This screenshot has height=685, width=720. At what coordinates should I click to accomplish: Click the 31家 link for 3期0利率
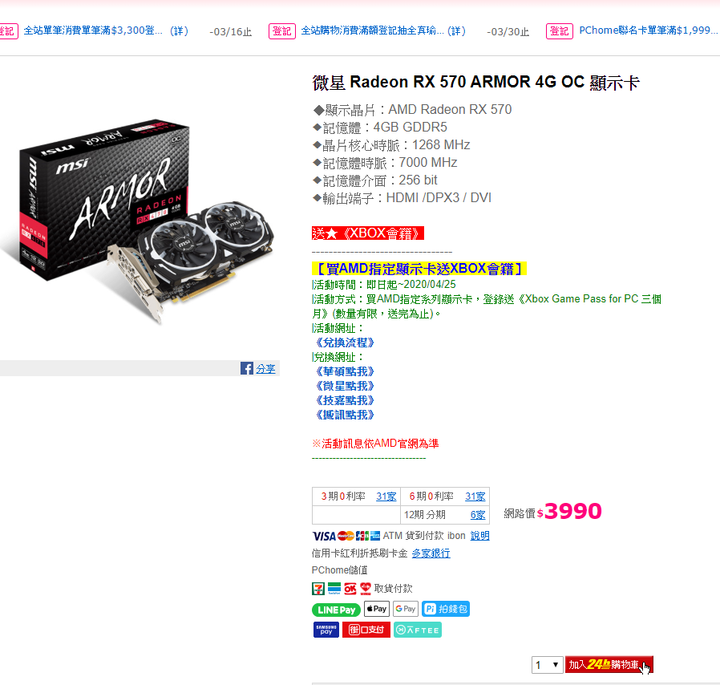click(x=386, y=496)
